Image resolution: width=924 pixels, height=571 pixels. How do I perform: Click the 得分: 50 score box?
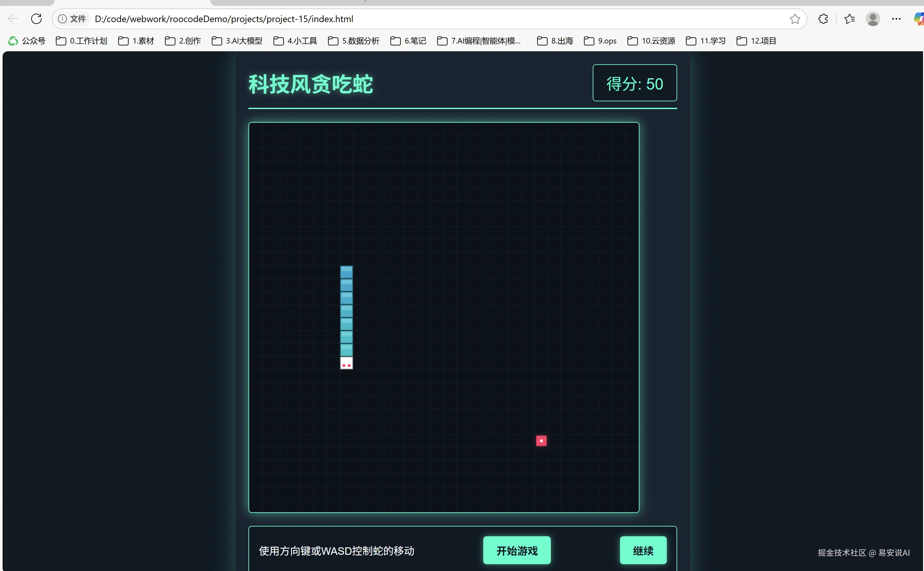(x=634, y=83)
